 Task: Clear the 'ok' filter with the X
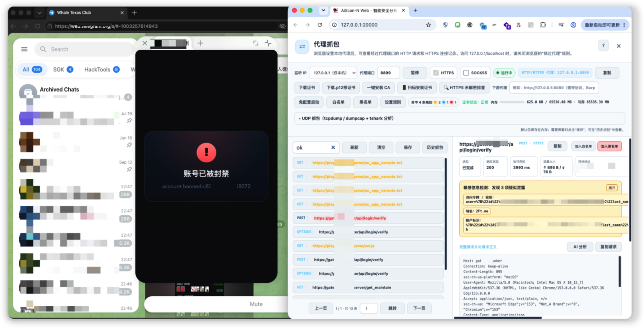coord(333,148)
